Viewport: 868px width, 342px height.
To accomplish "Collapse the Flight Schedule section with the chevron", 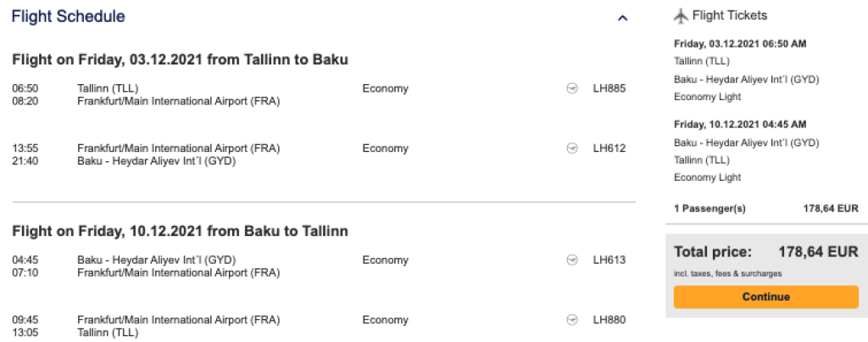I will tap(623, 19).
